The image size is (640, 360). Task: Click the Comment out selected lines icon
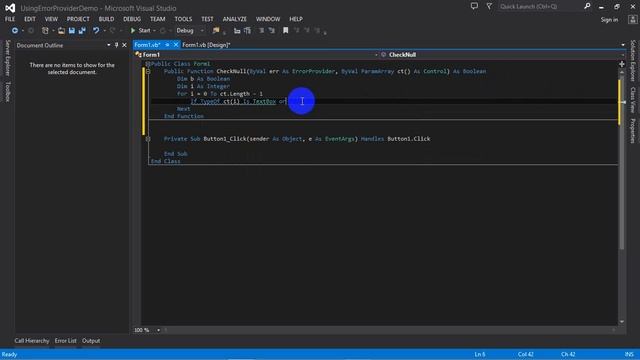point(237,31)
